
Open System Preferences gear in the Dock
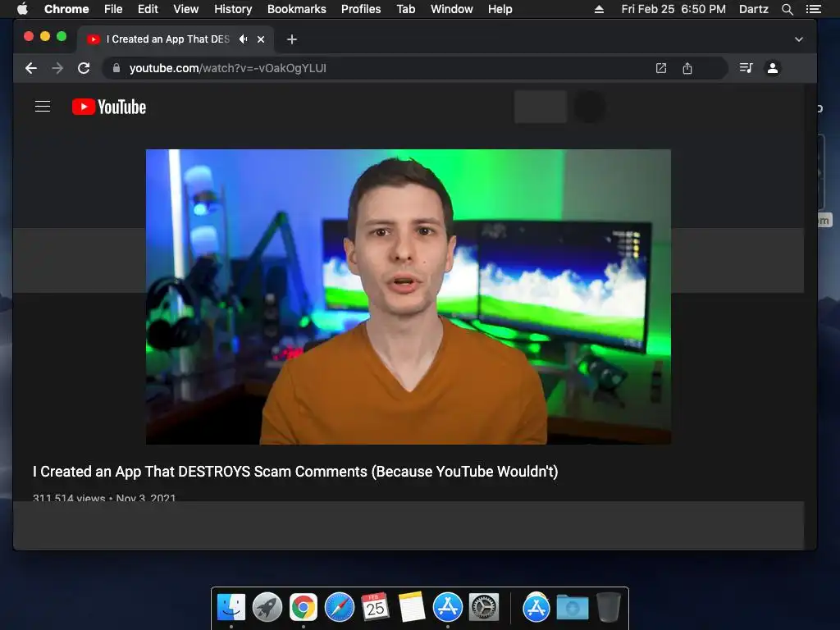click(484, 608)
